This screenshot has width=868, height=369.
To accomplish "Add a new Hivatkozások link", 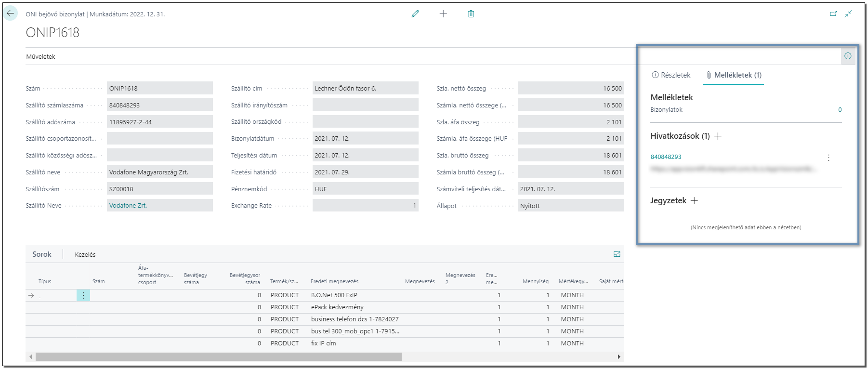I will point(718,136).
